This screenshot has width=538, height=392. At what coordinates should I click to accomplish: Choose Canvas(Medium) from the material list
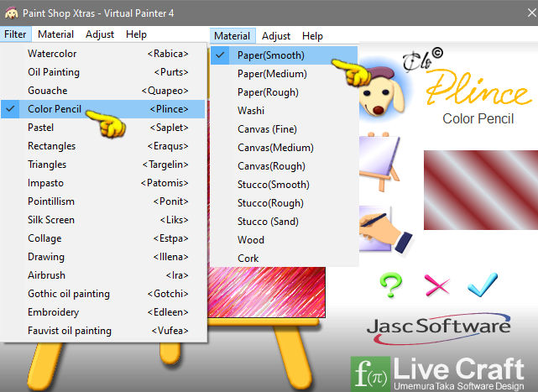tap(284, 148)
